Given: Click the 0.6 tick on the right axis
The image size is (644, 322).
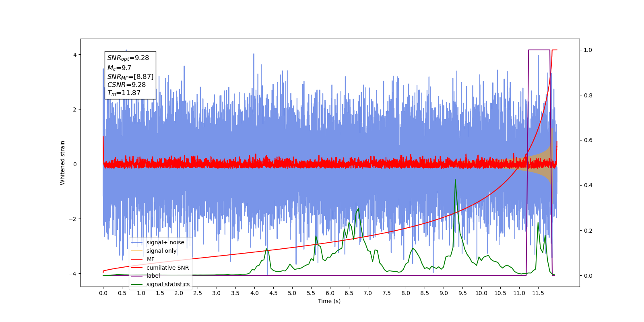Looking at the screenshot, I should pyautogui.click(x=588, y=140).
